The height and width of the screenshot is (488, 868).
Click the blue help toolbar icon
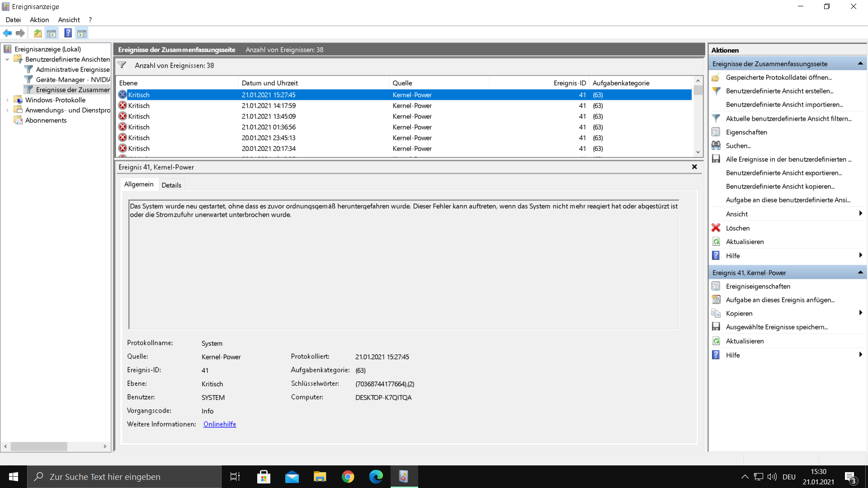[68, 33]
